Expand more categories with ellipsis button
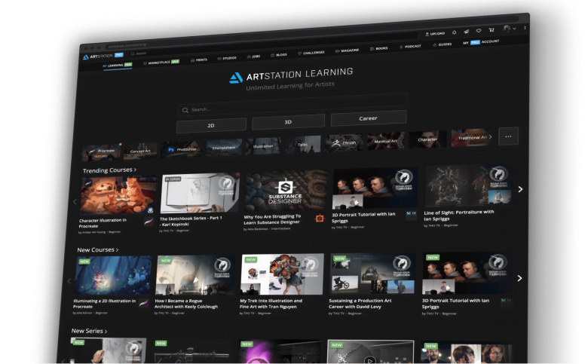Image resolution: width=588 pixels, height=364 pixels. (508, 136)
